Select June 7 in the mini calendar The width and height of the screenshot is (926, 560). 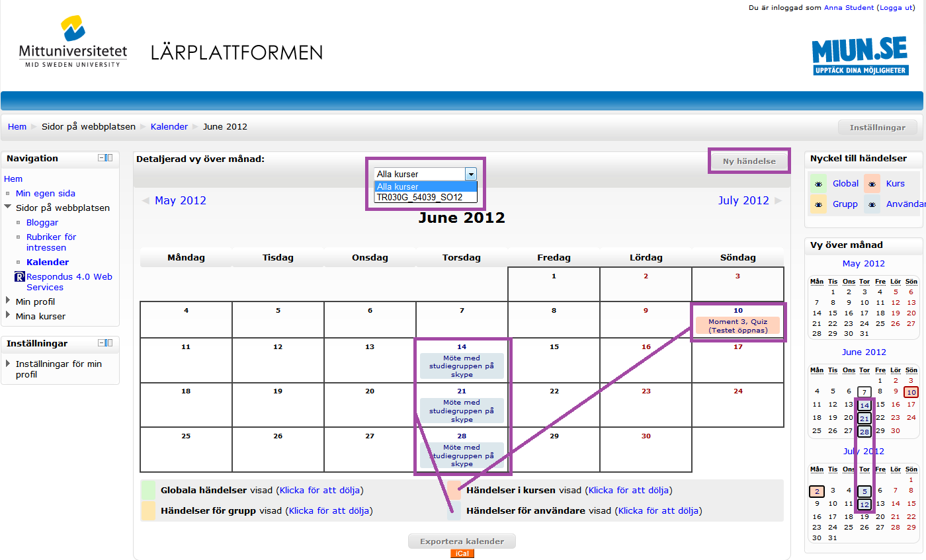[864, 392]
